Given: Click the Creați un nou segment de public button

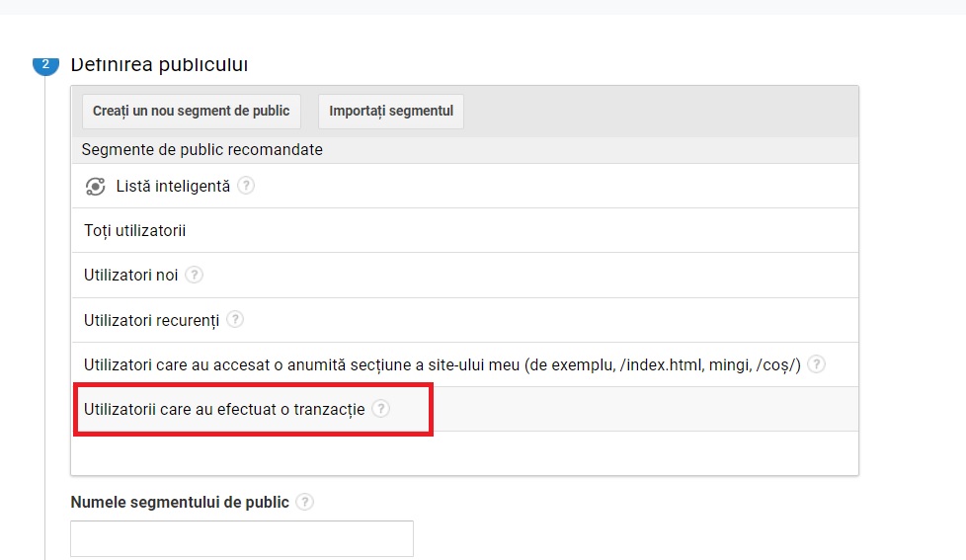Looking at the screenshot, I should click(x=191, y=112).
